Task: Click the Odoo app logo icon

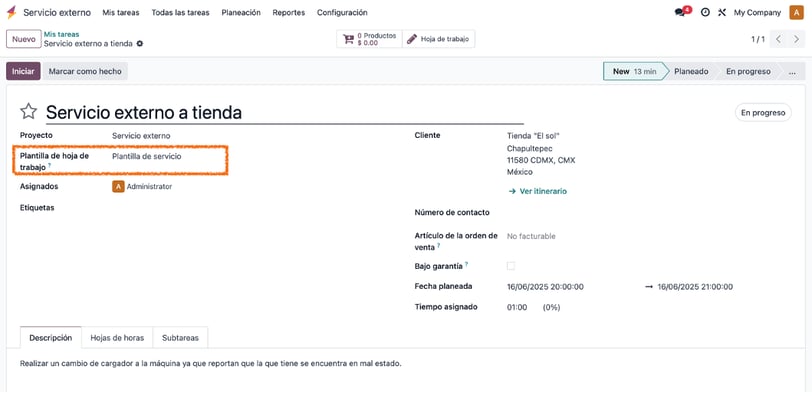Action: tap(11, 12)
